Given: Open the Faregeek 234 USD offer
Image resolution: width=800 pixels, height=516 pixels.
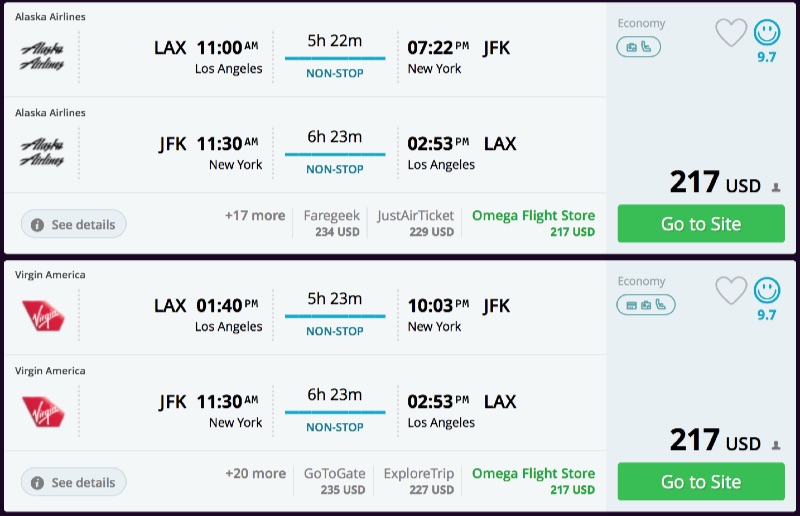Looking at the screenshot, I should 331,223.
